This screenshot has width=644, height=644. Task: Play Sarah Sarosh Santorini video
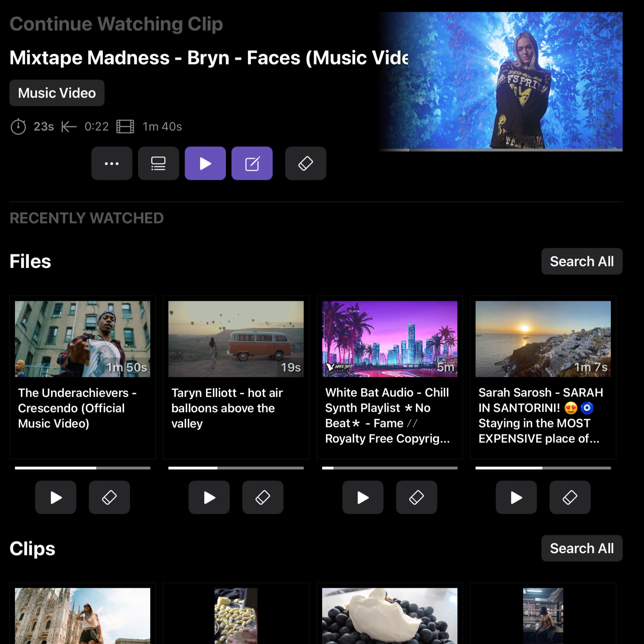[x=516, y=497]
